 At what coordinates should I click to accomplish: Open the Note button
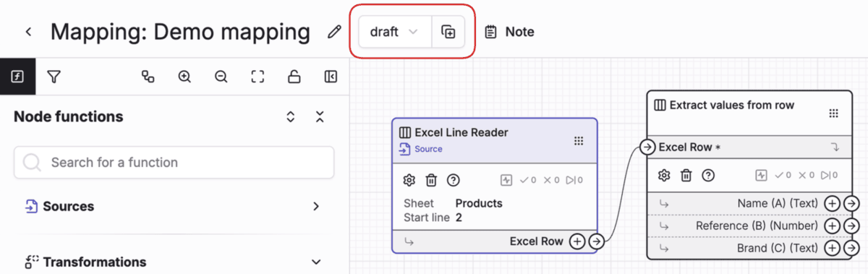pos(510,32)
